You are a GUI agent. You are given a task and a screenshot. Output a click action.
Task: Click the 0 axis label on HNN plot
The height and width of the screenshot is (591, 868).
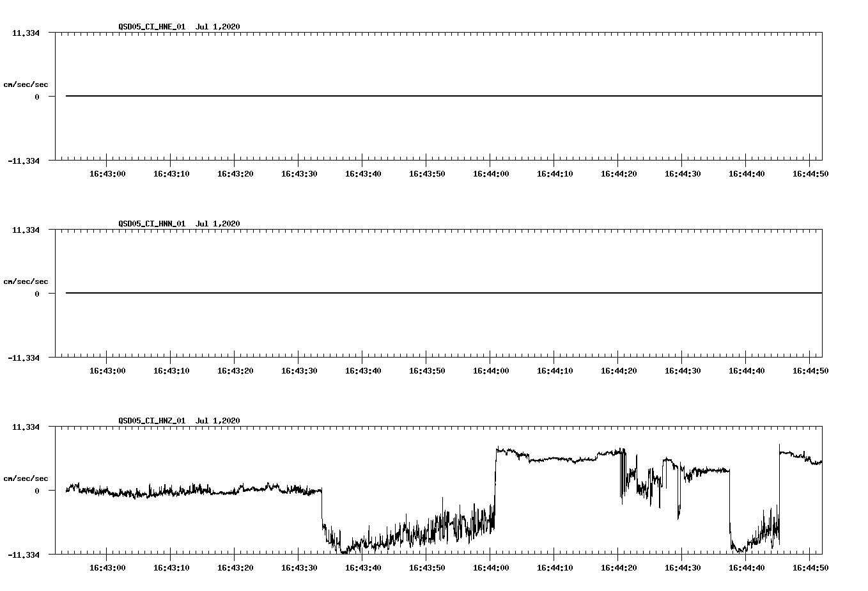pyautogui.click(x=37, y=294)
